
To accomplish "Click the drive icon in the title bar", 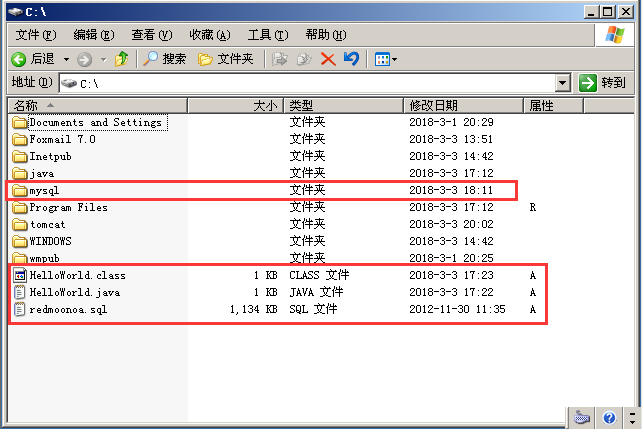I will pos(16,12).
